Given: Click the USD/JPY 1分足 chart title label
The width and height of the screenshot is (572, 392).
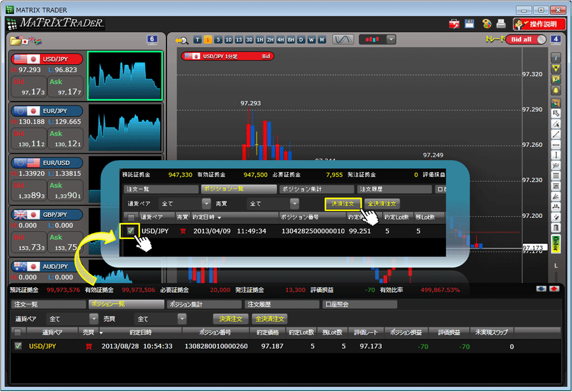Looking at the screenshot, I should (228, 56).
